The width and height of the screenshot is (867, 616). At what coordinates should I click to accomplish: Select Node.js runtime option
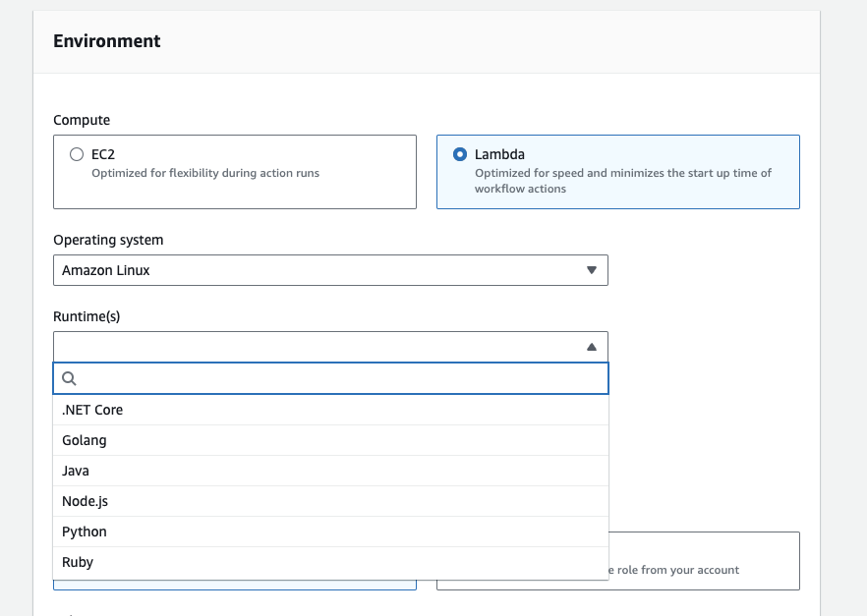(85, 501)
